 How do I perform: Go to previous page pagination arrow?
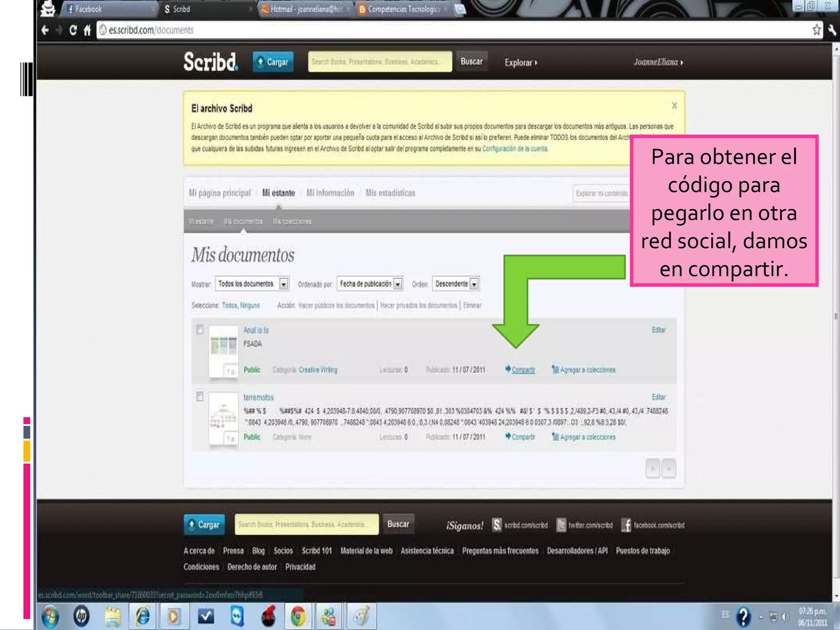(x=653, y=468)
